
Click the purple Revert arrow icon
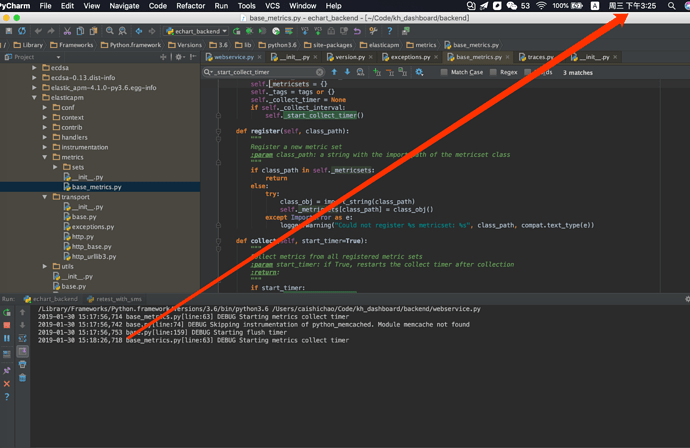tap(357, 31)
